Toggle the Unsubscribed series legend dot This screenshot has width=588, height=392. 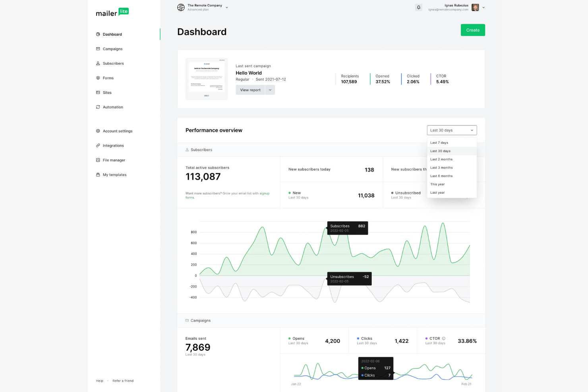click(x=393, y=193)
